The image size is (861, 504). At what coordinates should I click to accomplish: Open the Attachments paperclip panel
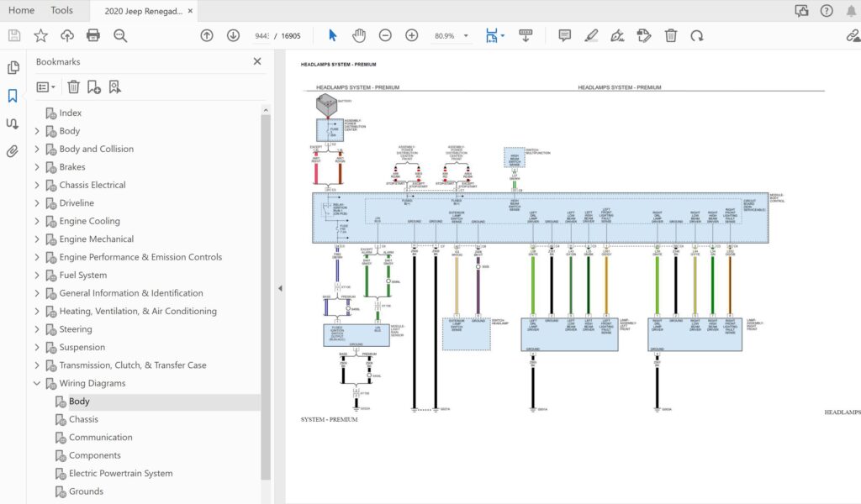(13, 151)
